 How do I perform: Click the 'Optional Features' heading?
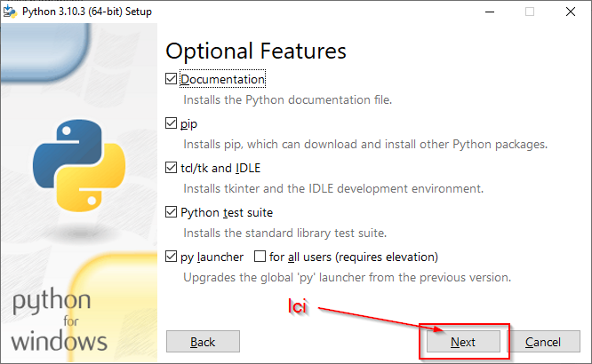pos(256,51)
